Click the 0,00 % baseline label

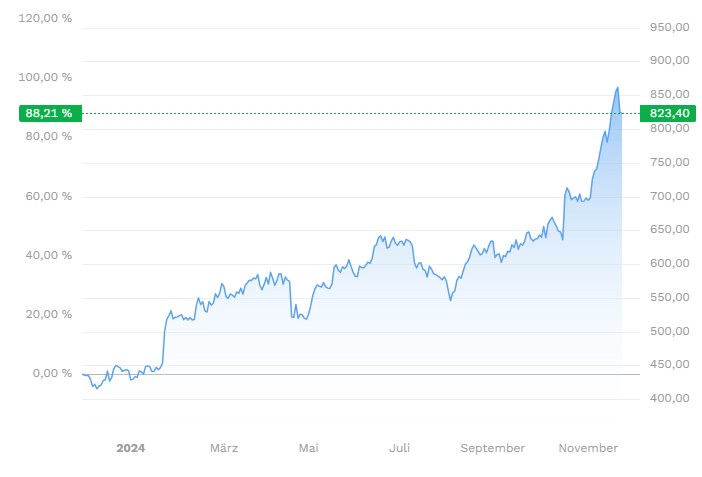click(52, 374)
